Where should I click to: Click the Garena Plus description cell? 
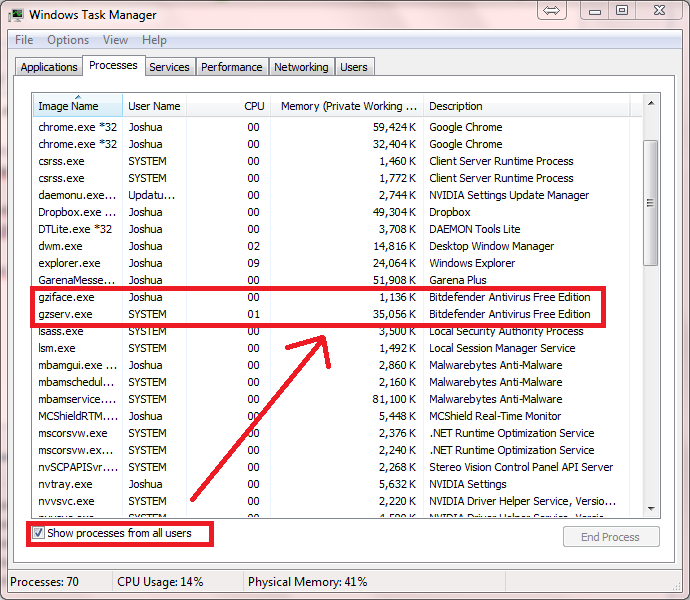[458, 280]
